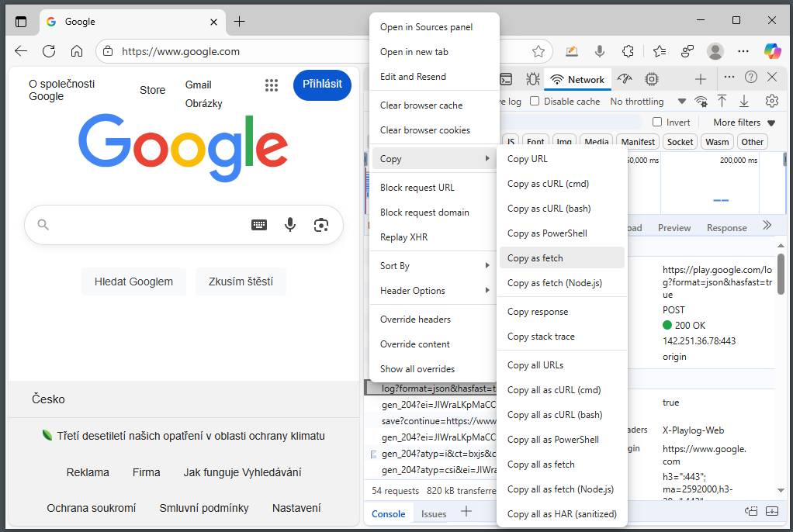Reload the page with refresh icon

(49, 51)
